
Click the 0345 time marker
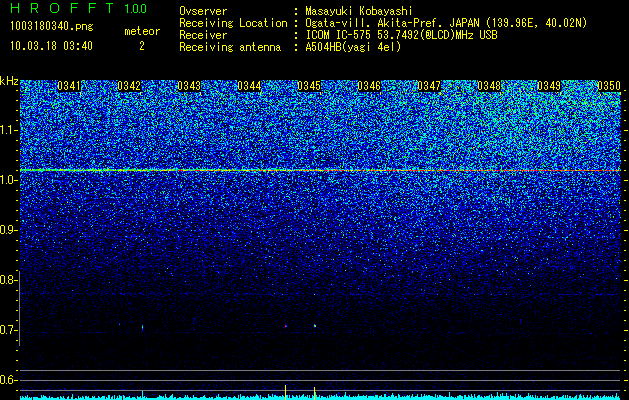[309, 86]
